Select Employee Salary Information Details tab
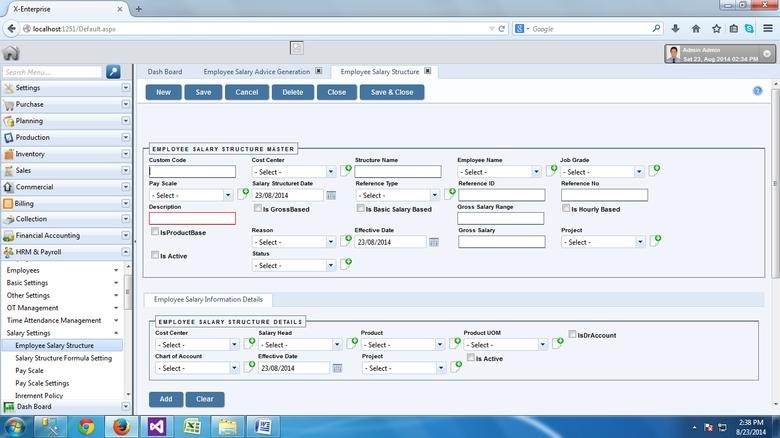 (x=208, y=299)
